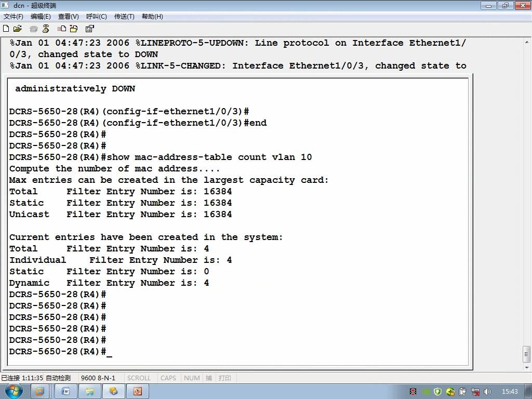Click the Show desktop strip in the taskbar

[529, 392]
